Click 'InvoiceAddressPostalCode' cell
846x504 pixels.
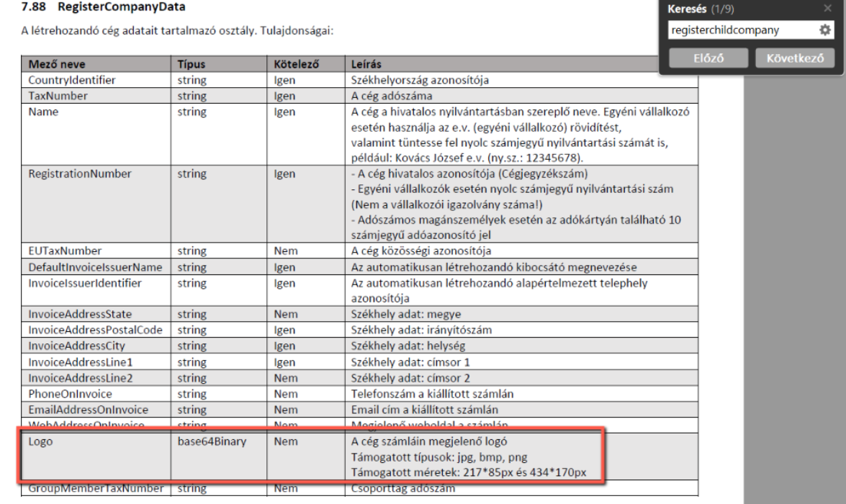tap(95, 330)
